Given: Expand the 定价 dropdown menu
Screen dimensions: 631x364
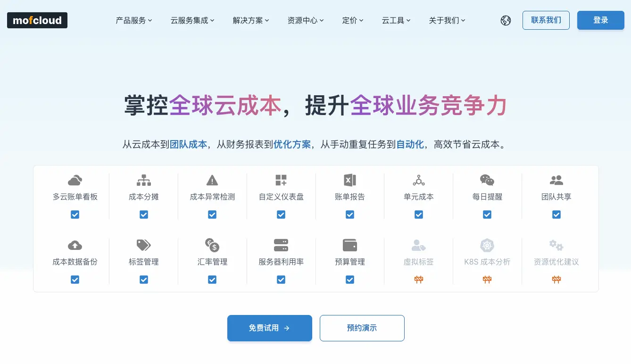Looking at the screenshot, I should click(x=353, y=20).
